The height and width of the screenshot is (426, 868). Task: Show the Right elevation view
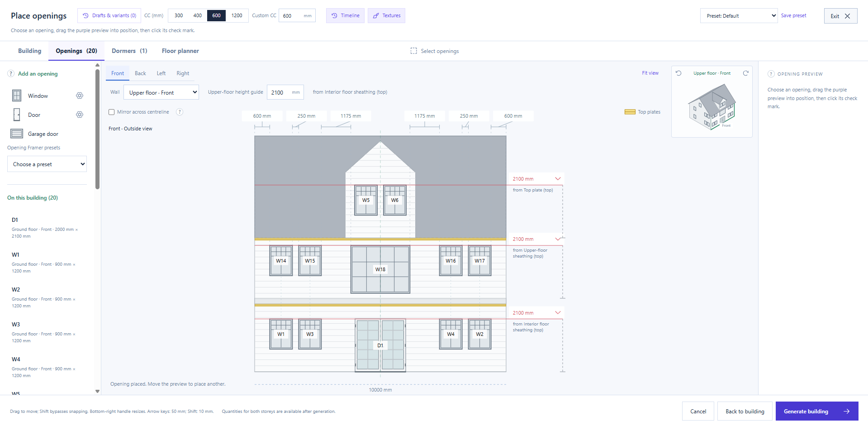[x=183, y=73]
